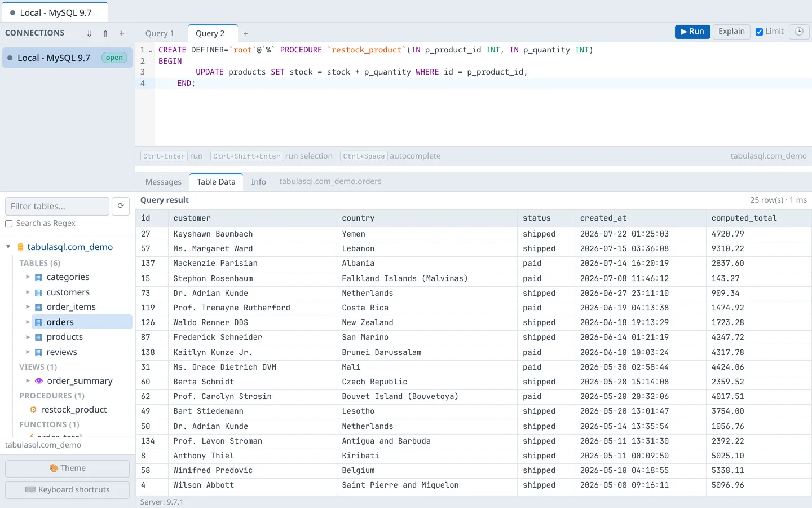Click the TABLES (6) section header
812x508 pixels.
39,263
